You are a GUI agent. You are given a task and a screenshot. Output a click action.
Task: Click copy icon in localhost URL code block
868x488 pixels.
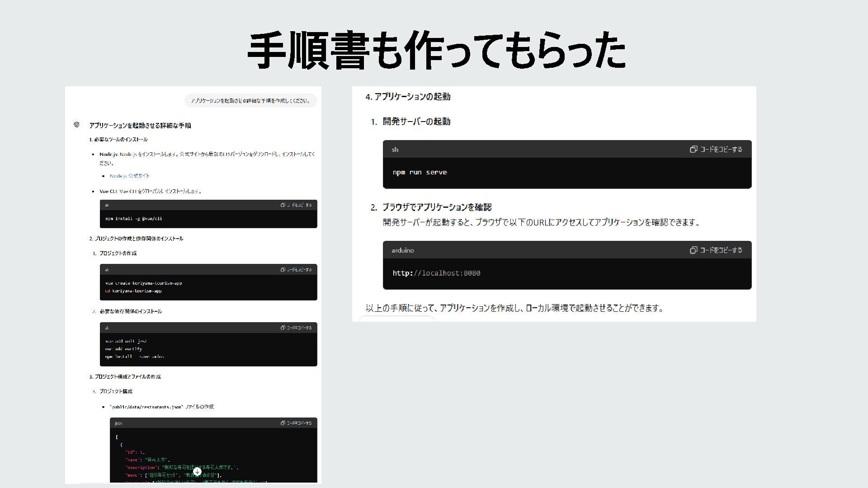(693, 250)
